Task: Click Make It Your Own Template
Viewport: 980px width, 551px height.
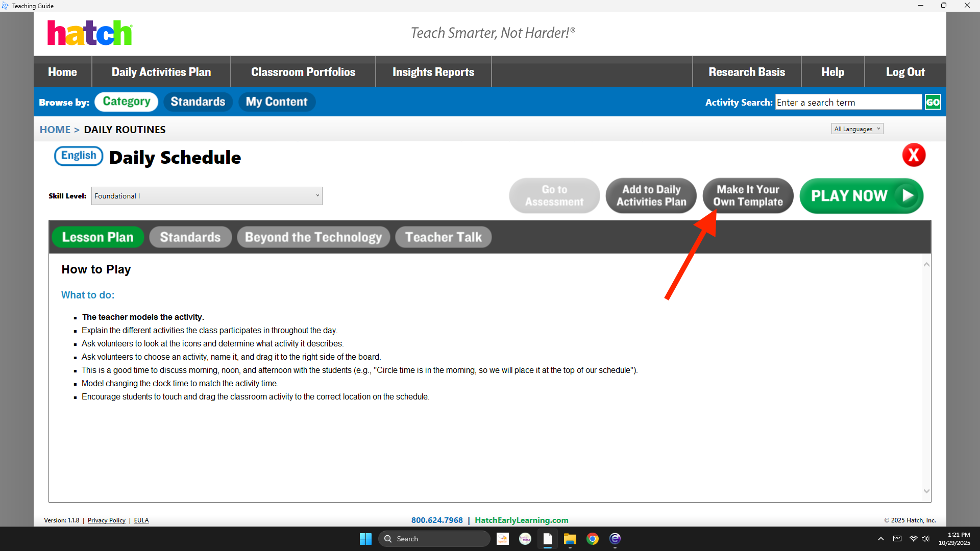Action: click(x=748, y=196)
